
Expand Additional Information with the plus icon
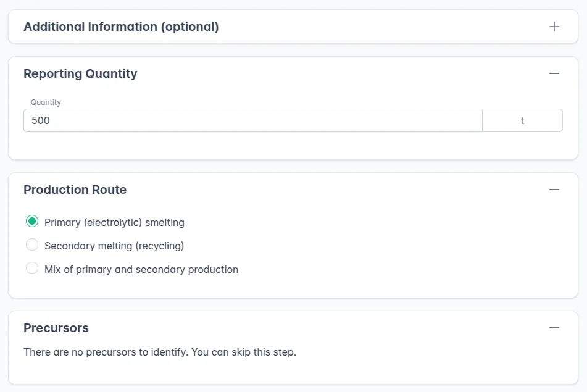(x=554, y=27)
